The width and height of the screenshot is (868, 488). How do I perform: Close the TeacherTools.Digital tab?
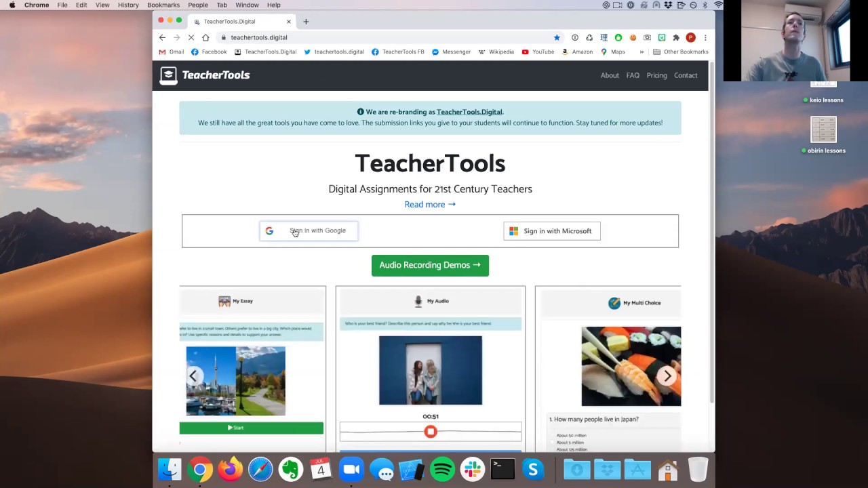coord(288,21)
